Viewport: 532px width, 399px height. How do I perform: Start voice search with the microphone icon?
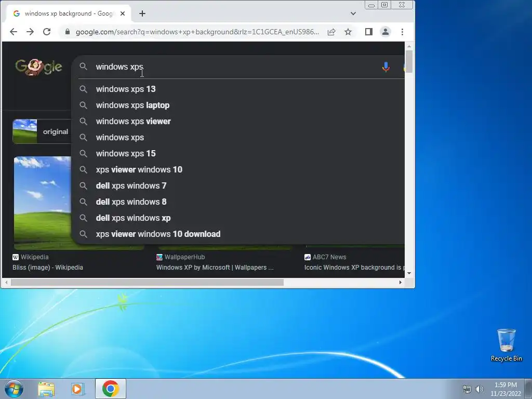click(x=386, y=67)
